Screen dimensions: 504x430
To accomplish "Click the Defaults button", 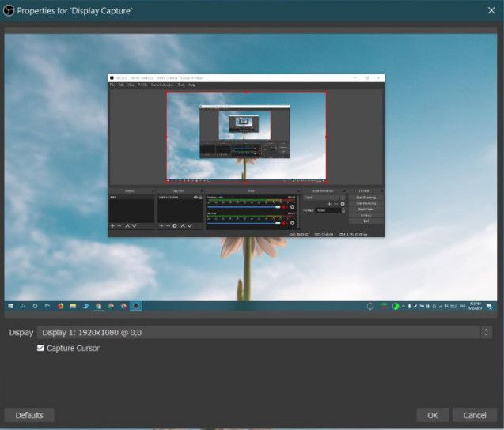I will click(29, 415).
